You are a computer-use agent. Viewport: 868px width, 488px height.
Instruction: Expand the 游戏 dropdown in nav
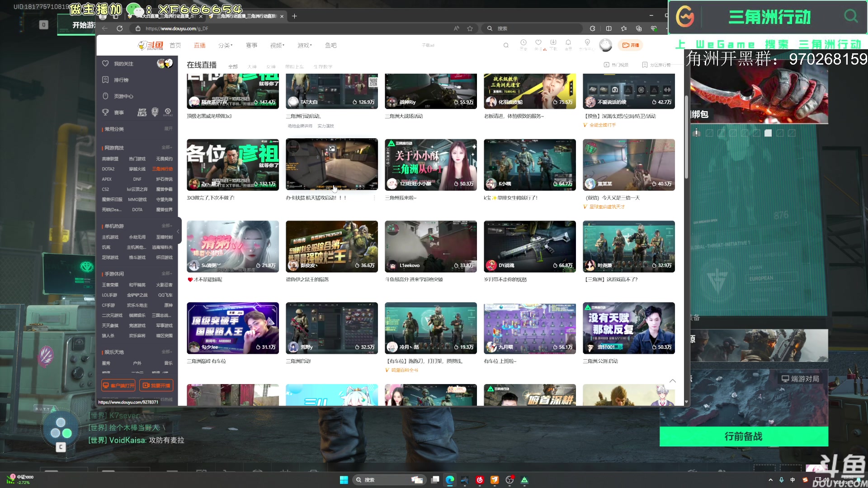point(304,45)
